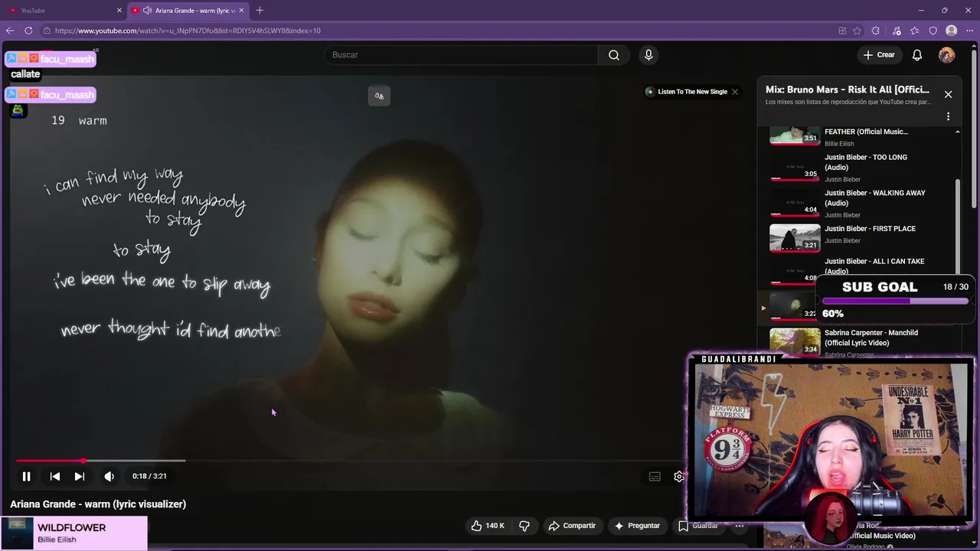Save video with Guardar button
The width and height of the screenshot is (980, 551).
698,526
